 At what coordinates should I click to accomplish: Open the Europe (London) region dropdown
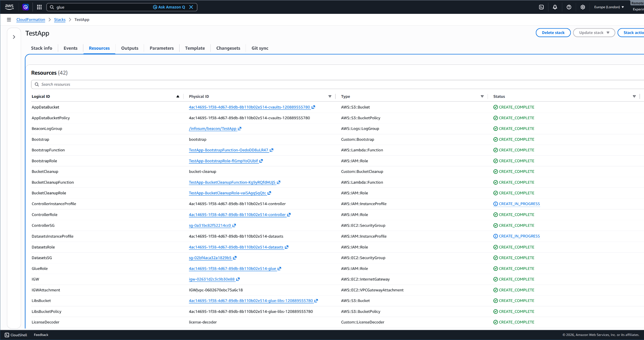coord(609,7)
